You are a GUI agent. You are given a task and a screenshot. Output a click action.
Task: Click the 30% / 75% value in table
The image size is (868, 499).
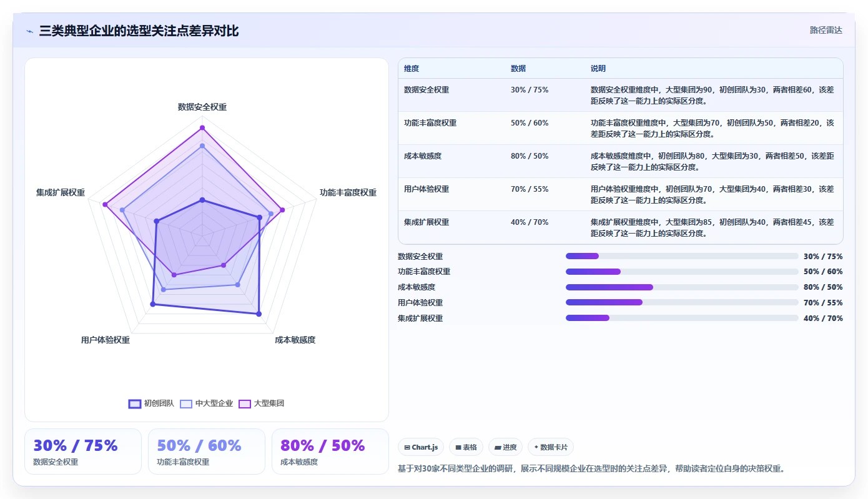coord(530,90)
